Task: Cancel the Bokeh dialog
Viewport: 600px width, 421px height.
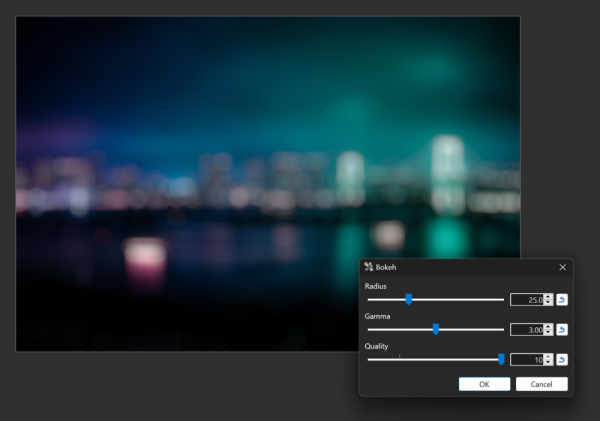Action: click(x=541, y=384)
